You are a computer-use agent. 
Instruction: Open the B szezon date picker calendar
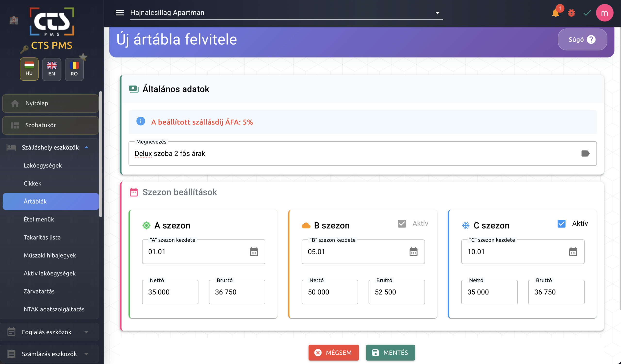pyautogui.click(x=413, y=252)
